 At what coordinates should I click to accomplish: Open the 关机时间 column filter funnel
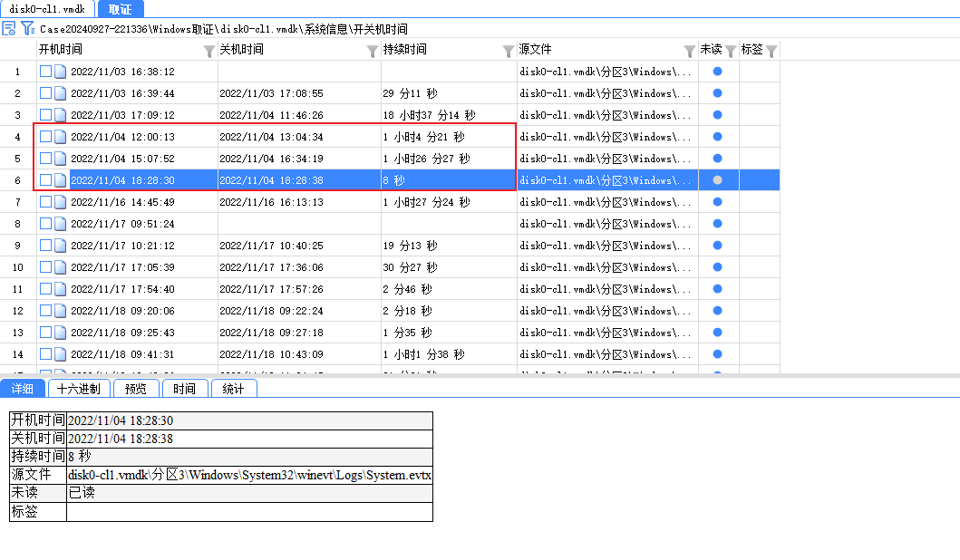(373, 51)
